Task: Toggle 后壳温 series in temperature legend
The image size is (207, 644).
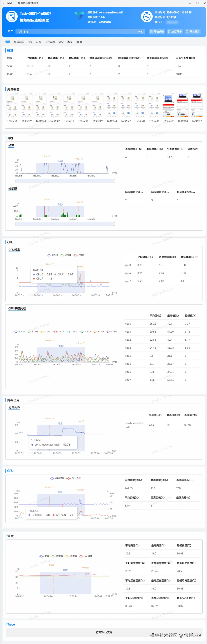Action: coord(71,556)
